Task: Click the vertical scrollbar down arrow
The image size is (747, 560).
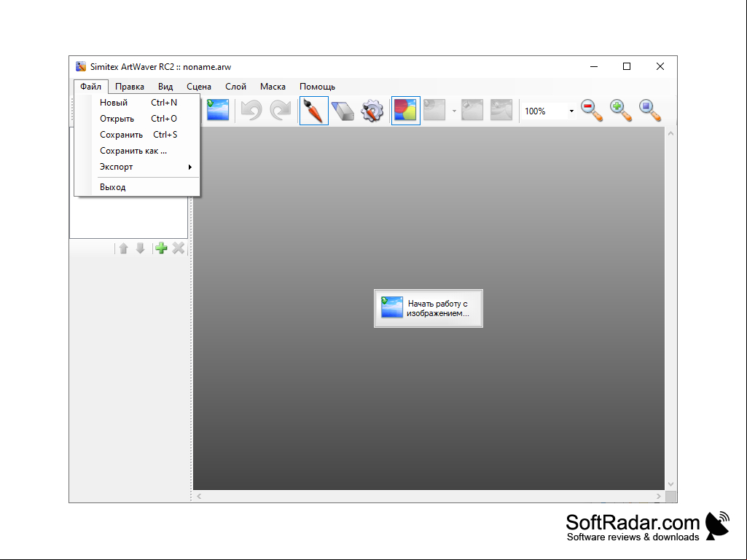Action: point(670,484)
